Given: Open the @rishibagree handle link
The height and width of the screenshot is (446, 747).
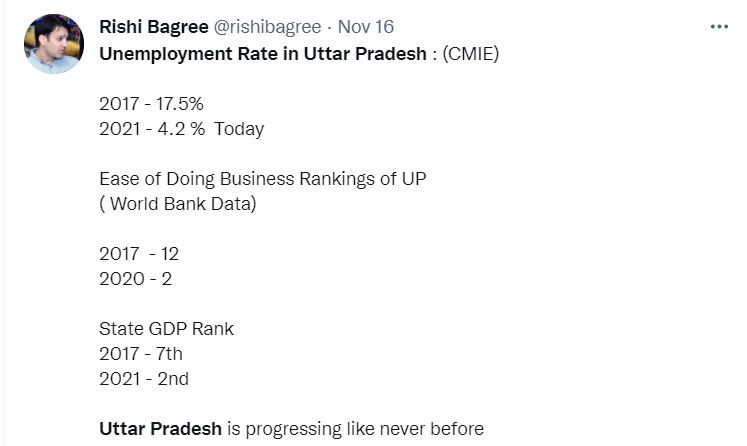Looking at the screenshot, I should click(263, 28).
